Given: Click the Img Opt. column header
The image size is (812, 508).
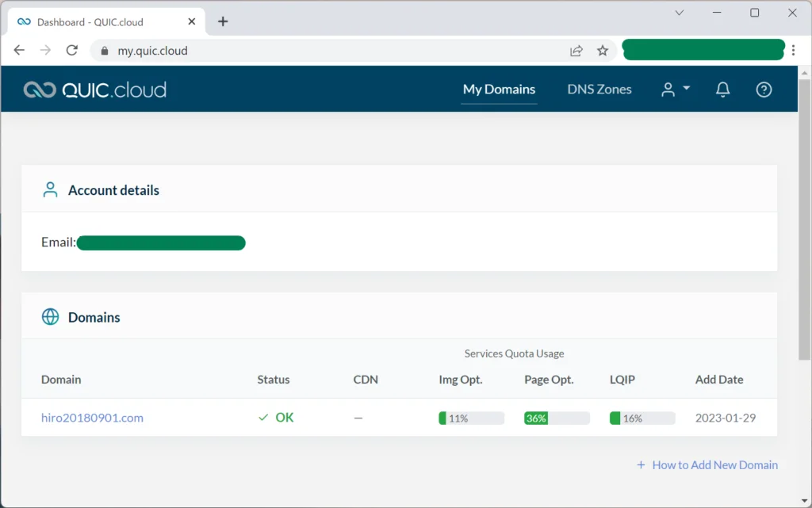Looking at the screenshot, I should pos(461,380).
